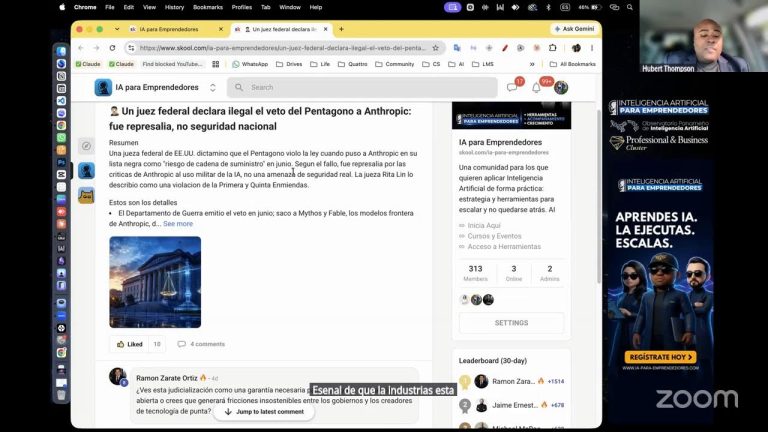Click the Chrome reload page icon
Screen dimensions: 768x432
(113, 48)
